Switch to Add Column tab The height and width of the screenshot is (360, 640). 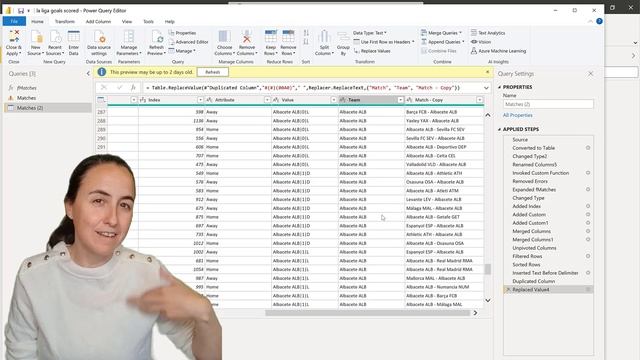[98, 21]
